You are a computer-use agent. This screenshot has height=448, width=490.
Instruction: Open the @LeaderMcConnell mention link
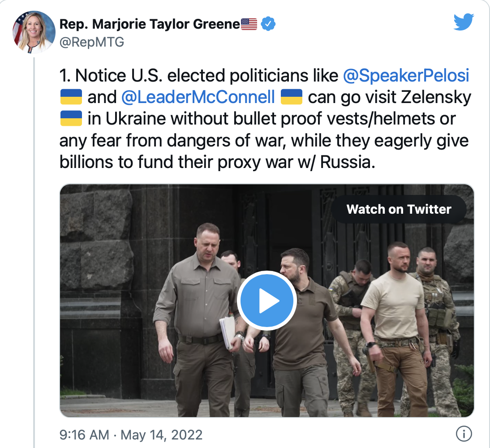[x=198, y=97]
